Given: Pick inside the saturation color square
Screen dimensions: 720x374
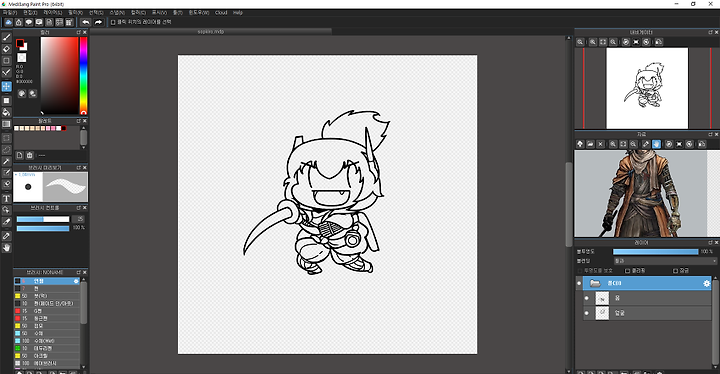Looking at the screenshot, I should point(59,76).
